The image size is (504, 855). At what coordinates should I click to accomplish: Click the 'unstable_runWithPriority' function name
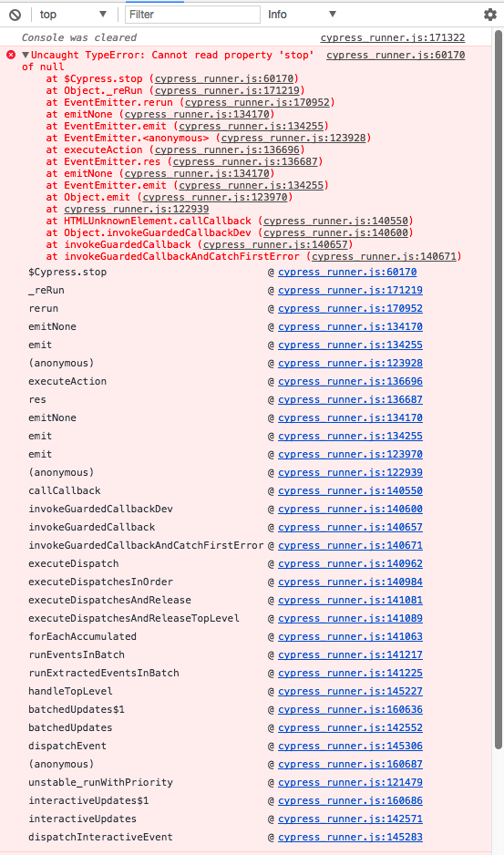(100, 782)
